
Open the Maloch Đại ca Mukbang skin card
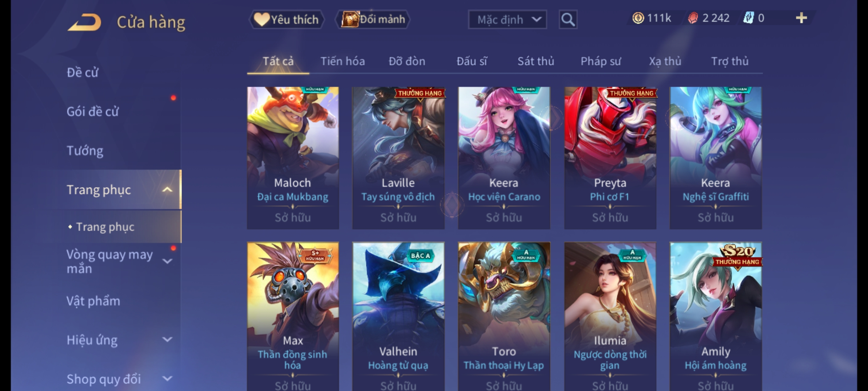point(293,158)
